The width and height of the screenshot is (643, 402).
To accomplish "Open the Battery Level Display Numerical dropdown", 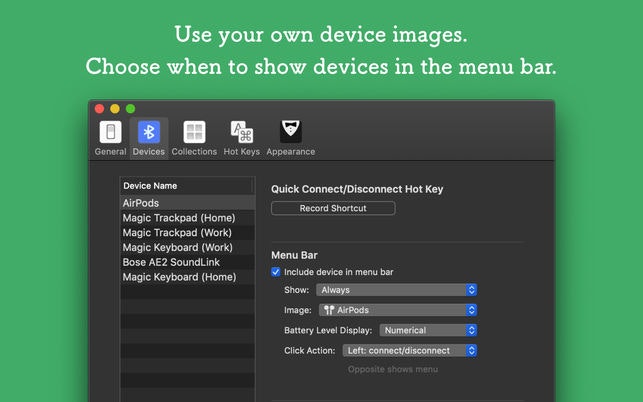I will pyautogui.click(x=428, y=330).
